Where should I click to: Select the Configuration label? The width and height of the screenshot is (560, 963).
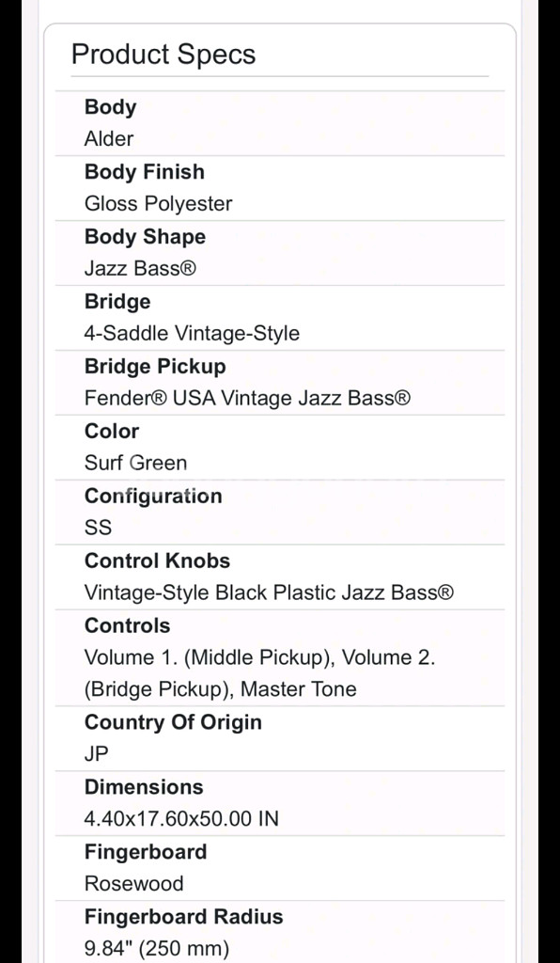(153, 496)
